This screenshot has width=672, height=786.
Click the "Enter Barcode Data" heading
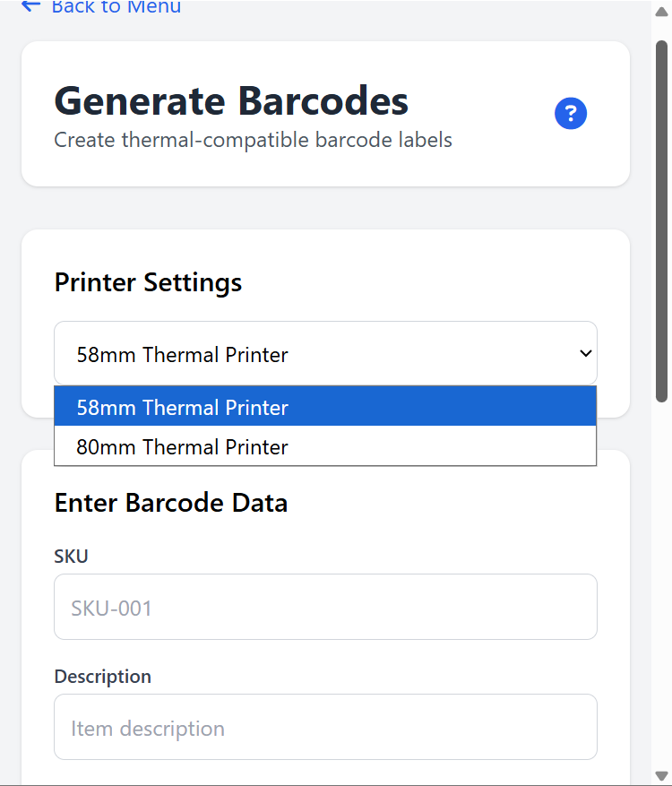coord(170,503)
